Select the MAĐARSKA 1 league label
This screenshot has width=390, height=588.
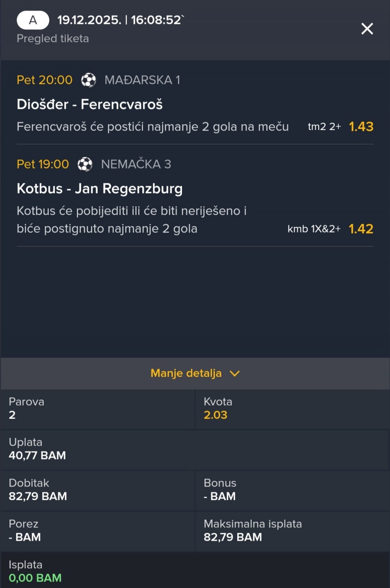point(142,80)
